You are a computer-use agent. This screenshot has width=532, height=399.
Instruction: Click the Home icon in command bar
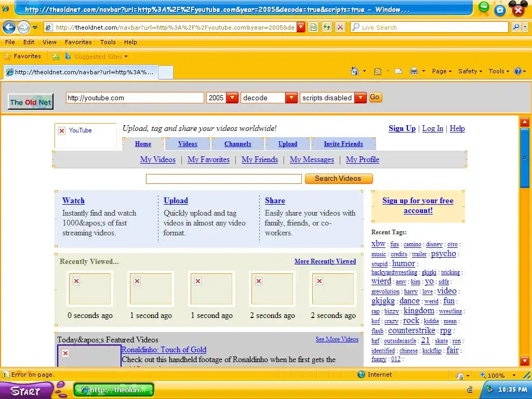tap(355, 71)
